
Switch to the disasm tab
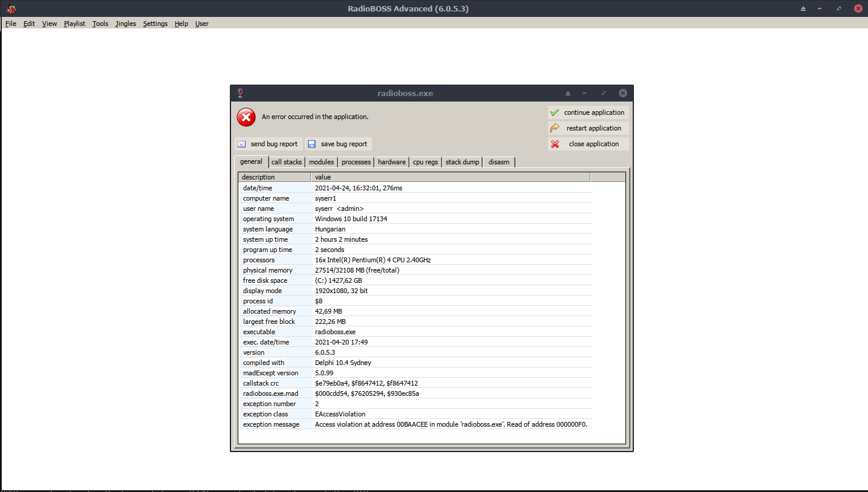tap(498, 162)
